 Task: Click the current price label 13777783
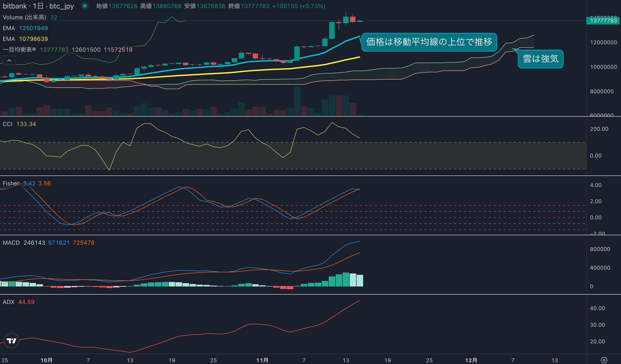[603, 20]
